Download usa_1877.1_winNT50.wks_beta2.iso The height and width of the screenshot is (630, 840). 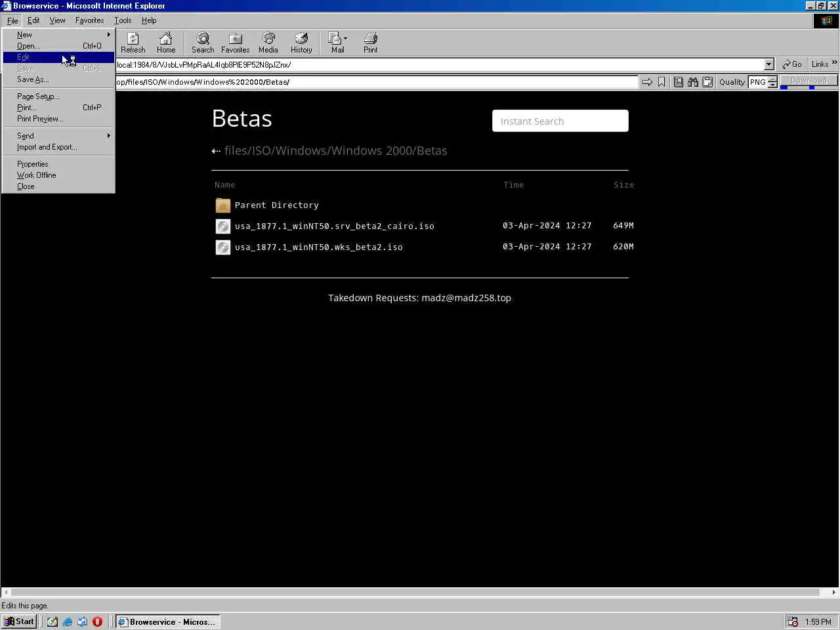(x=319, y=247)
